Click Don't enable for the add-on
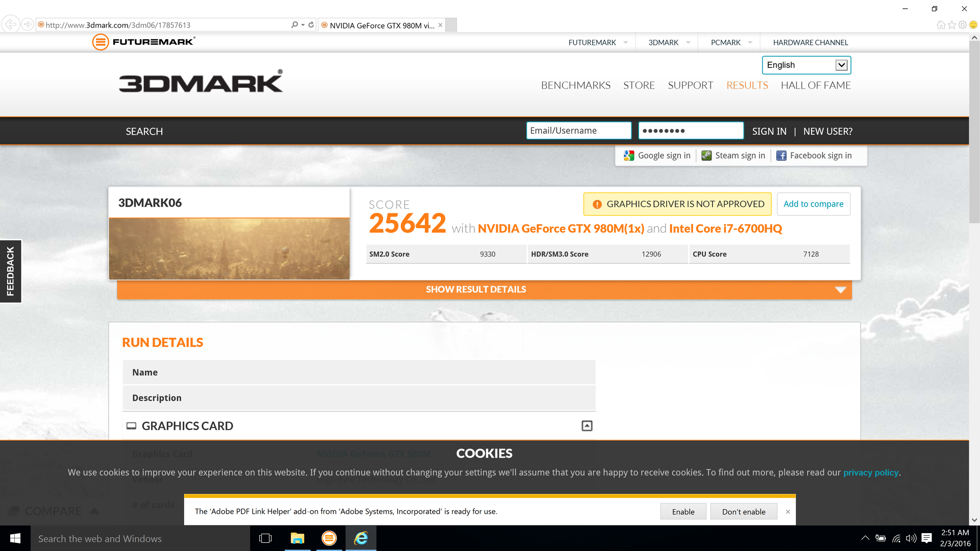 click(x=743, y=512)
